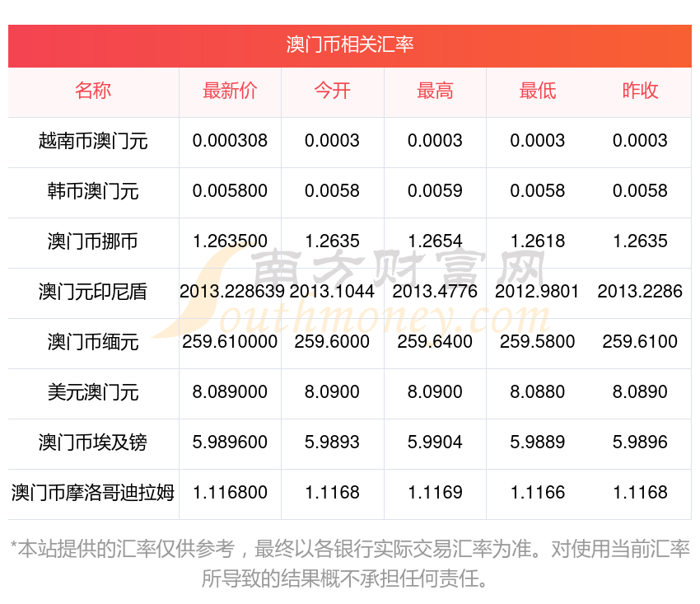The image size is (700, 604).
Task: Select the 韩币澳门元 row name
Action: tap(93, 191)
